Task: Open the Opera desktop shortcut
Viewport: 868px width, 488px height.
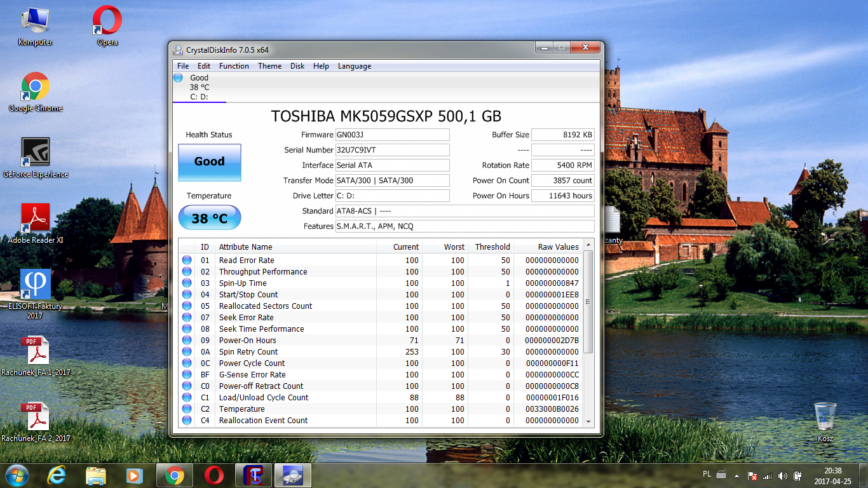Action: (107, 27)
